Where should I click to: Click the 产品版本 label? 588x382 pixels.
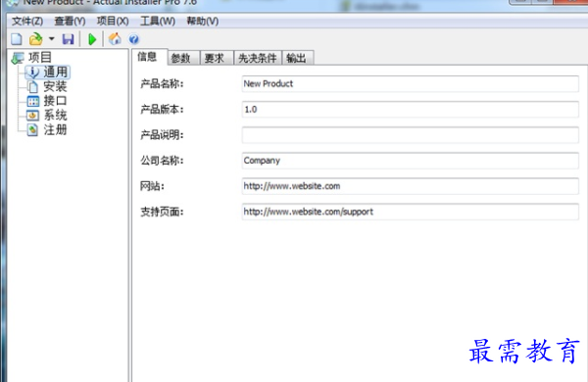pos(162,110)
